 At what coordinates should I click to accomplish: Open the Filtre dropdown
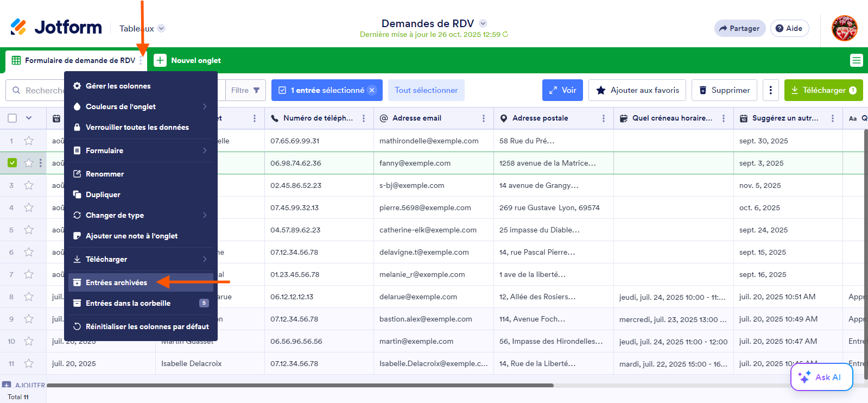[245, 90]
